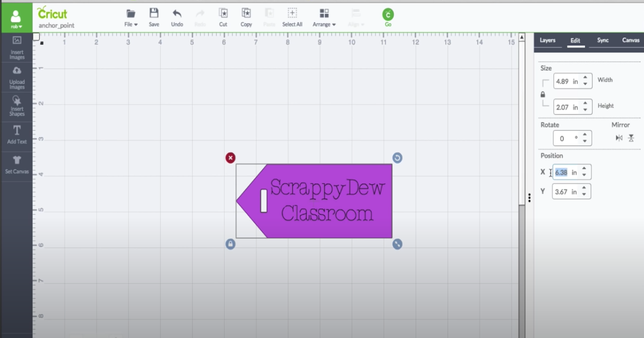Toggle the blue lock handle on the tag
Viewport: 644px width, 338px height.
click(x=230, y=244)
